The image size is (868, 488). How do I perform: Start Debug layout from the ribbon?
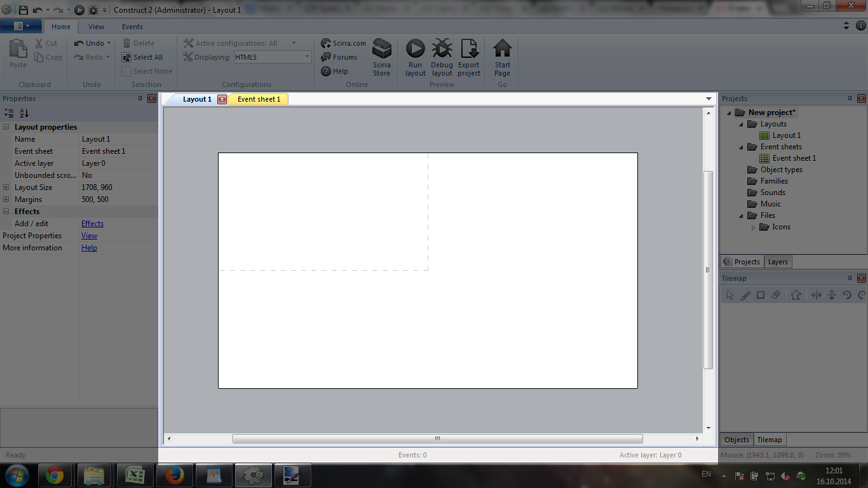pyautogui.click(x=442, y=57)
